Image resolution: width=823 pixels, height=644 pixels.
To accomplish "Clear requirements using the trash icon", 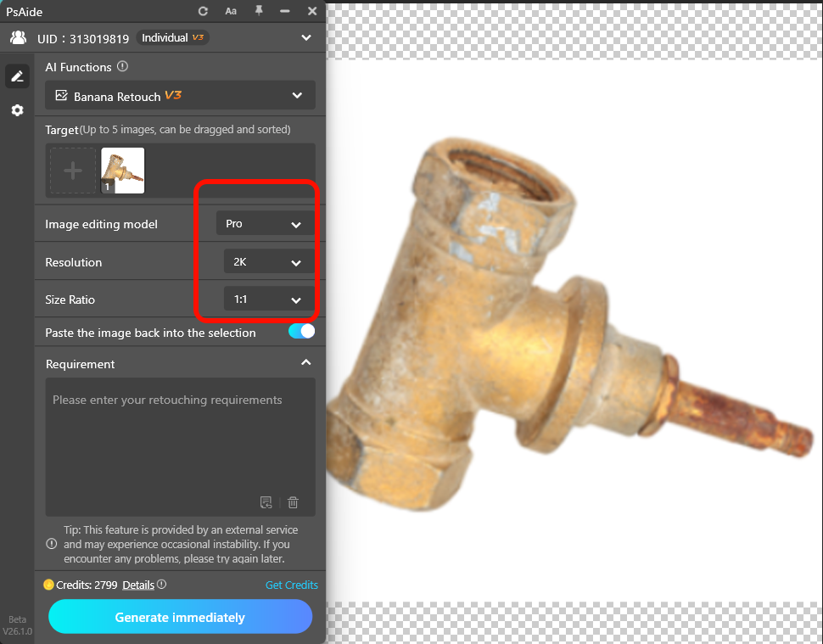I will 293,502.
